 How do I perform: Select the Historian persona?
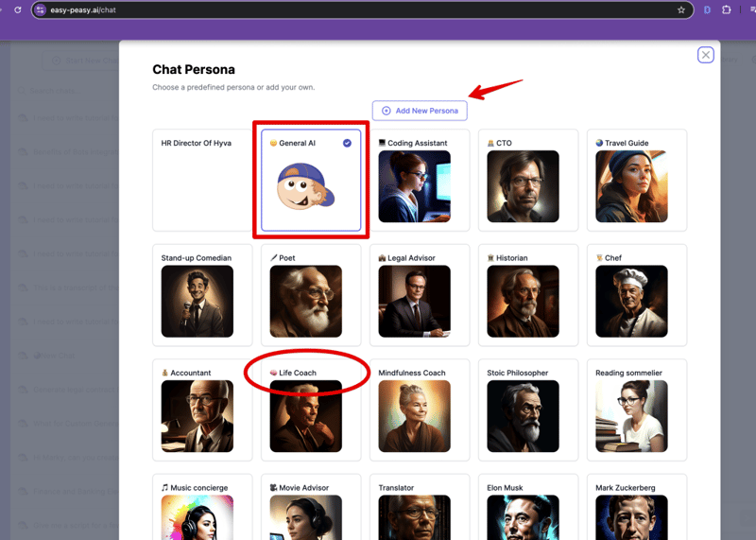523,301
